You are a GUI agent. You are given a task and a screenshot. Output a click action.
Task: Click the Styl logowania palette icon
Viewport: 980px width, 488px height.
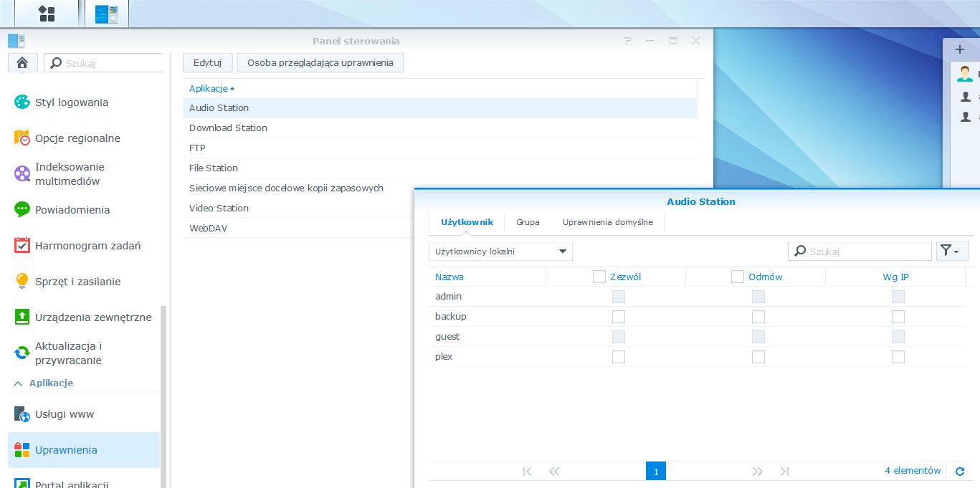click(22, 102)
